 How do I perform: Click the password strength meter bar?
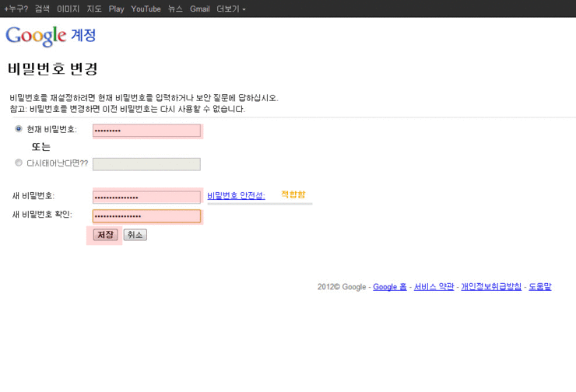click(x=260, y=203)
